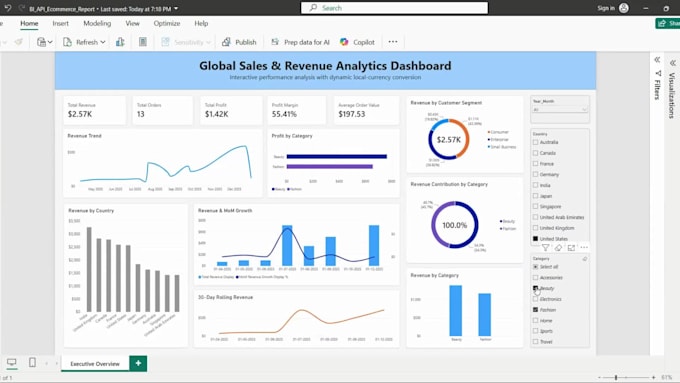
Task: Collapse the Filters pane using double chevron
Action: [x=657, y=59]
